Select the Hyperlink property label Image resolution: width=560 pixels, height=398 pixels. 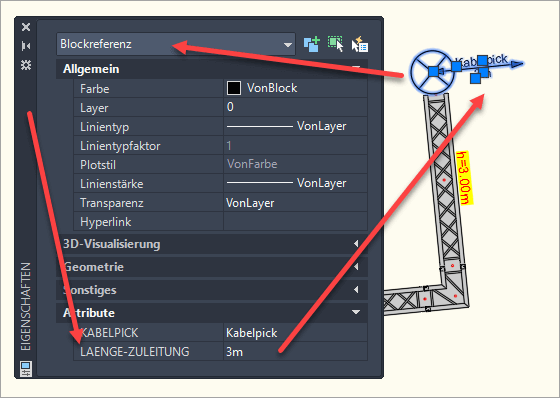pos(106,222)
